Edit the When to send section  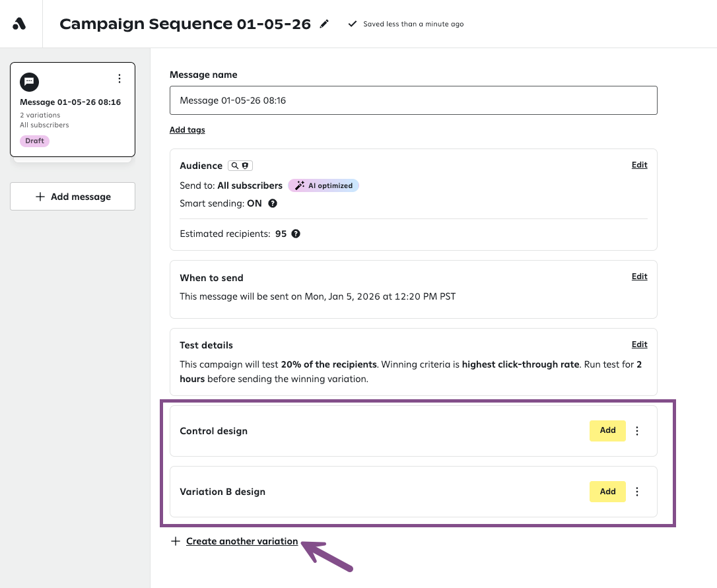point(639,277)
